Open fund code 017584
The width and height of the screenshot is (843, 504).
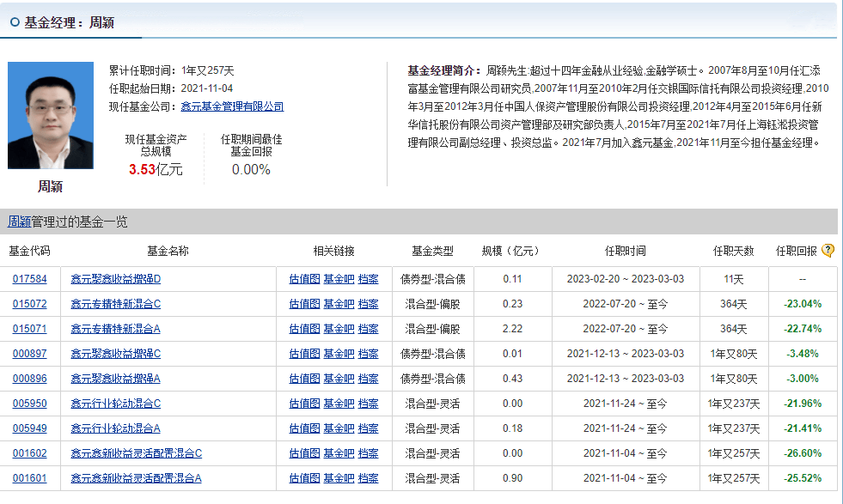(30, 279)
